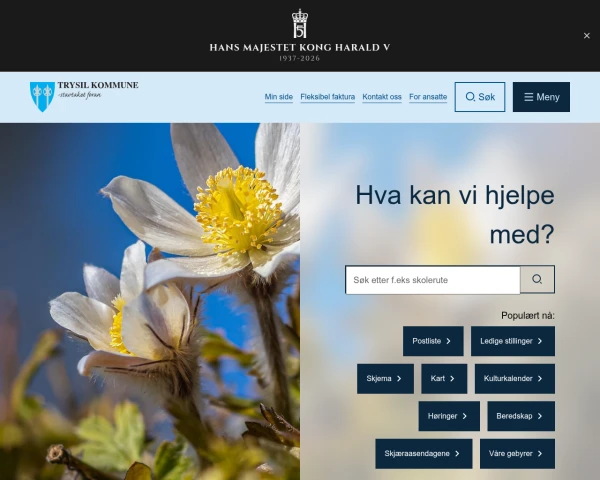Open the Skjæraasendagene shortcut
Image resolution: width=600 pixels, height=480 pixels.
click(x=424, y=454)
